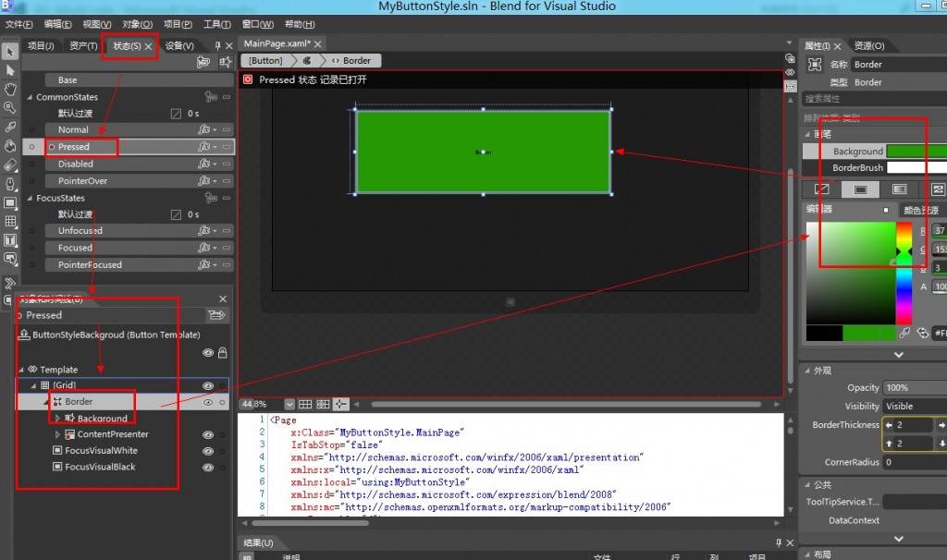
Task: Open the 视图(V) menu
Action: pyautogui.click(x=96, y=24)
